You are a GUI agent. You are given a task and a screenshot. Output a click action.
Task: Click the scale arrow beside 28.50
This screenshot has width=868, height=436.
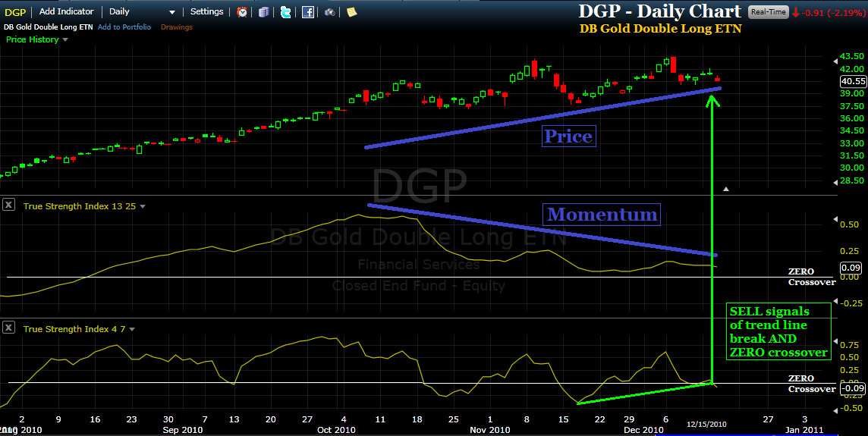(835, 181)
